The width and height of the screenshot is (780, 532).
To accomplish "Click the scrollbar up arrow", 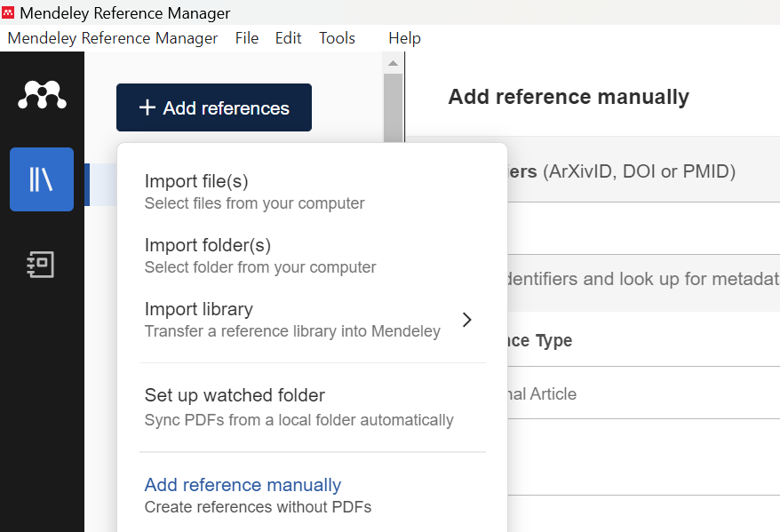I will [393, 63].
